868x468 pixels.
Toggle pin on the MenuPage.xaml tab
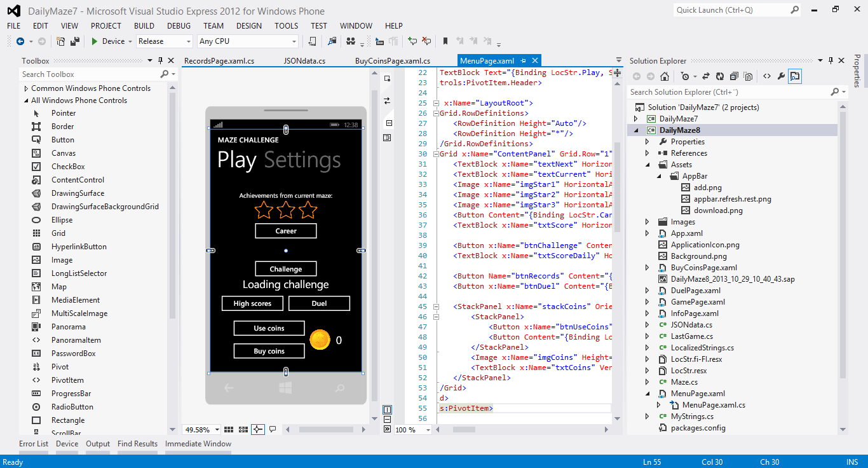click(x=523, y=61)
